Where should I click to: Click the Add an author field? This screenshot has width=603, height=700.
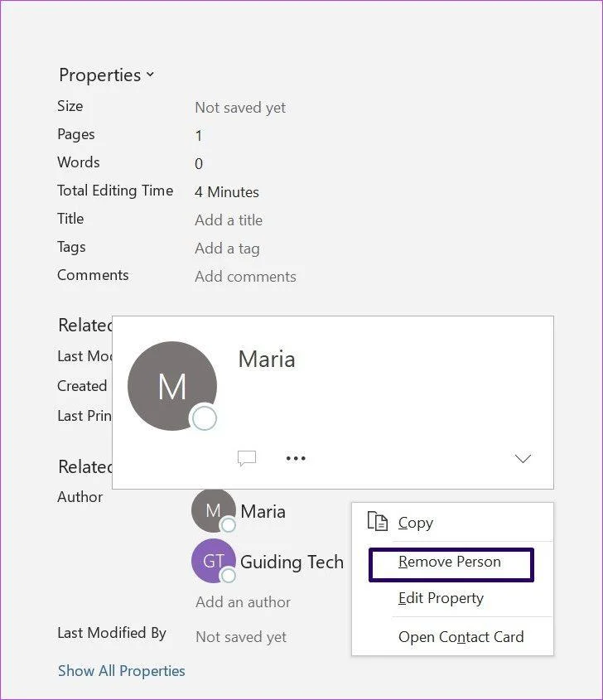point(243,601)
